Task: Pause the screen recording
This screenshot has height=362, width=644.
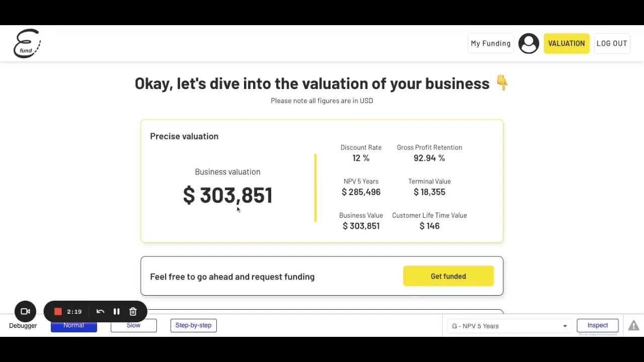Action: (x=116, y=312)
